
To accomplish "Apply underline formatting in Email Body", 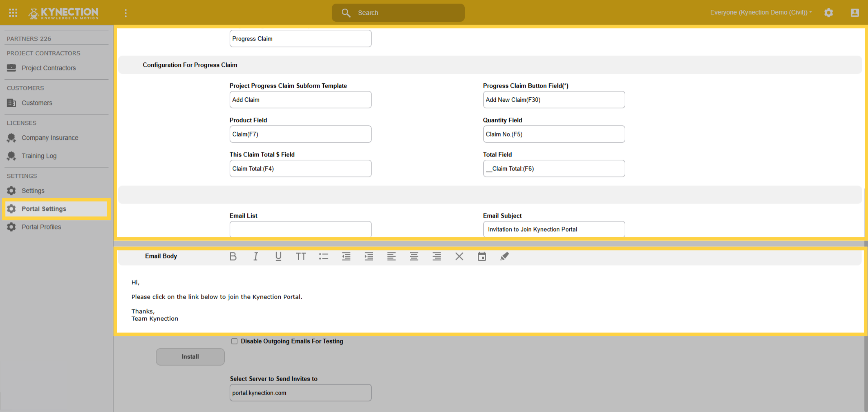I will click(x=278, y=256).
